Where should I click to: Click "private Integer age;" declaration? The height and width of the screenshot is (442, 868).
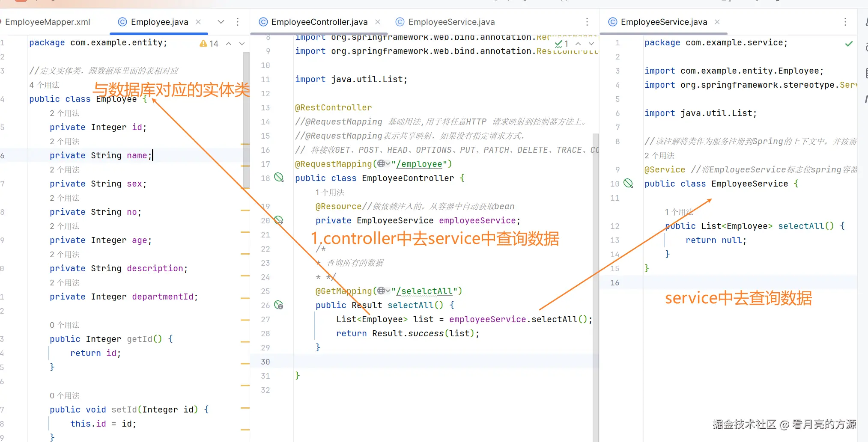pyautogui.click(x=101, y=240)
